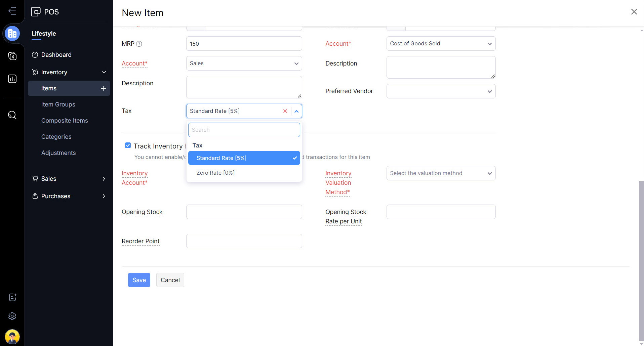Image resolution: width=644 pixels, height=346 pixels.
Task: Click the user profile avatar
Action: click(x=12, y=336)
